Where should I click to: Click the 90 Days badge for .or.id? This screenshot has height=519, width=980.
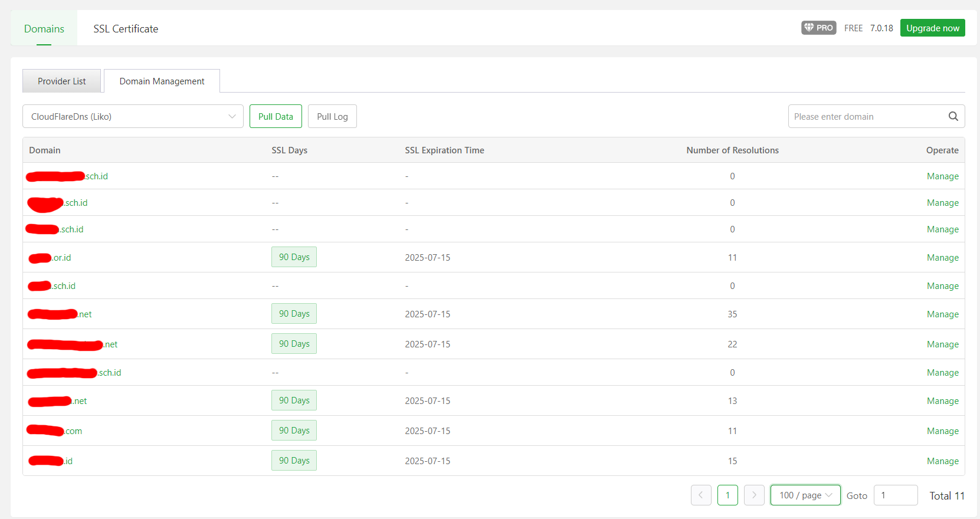(294, 257)
